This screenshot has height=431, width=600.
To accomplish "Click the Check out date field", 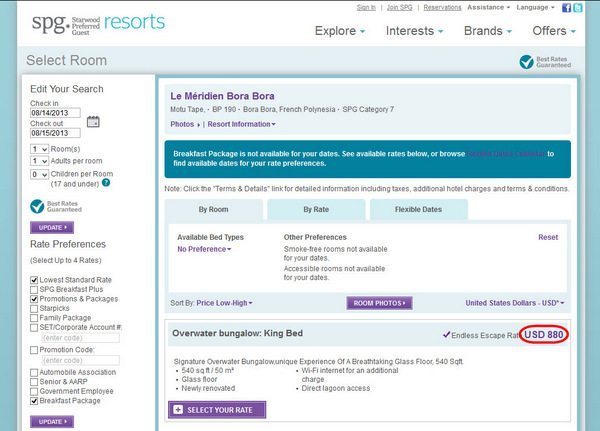I will (x=55, y=133).
